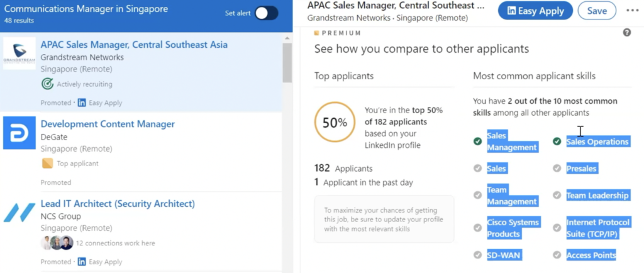
Task: Click gray checkmark beside Sales skill
Action: (x=477, y=169)
